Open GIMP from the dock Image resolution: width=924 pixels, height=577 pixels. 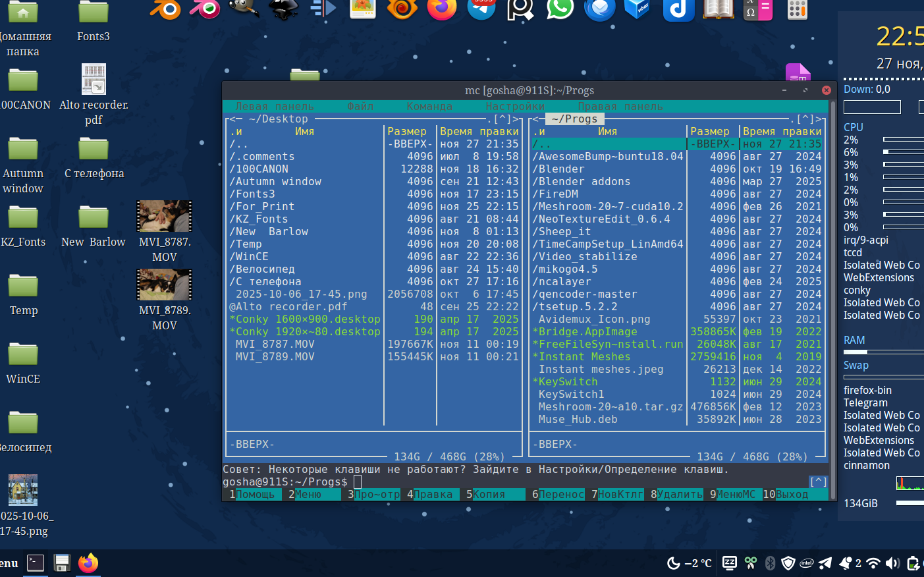point(244,9)
